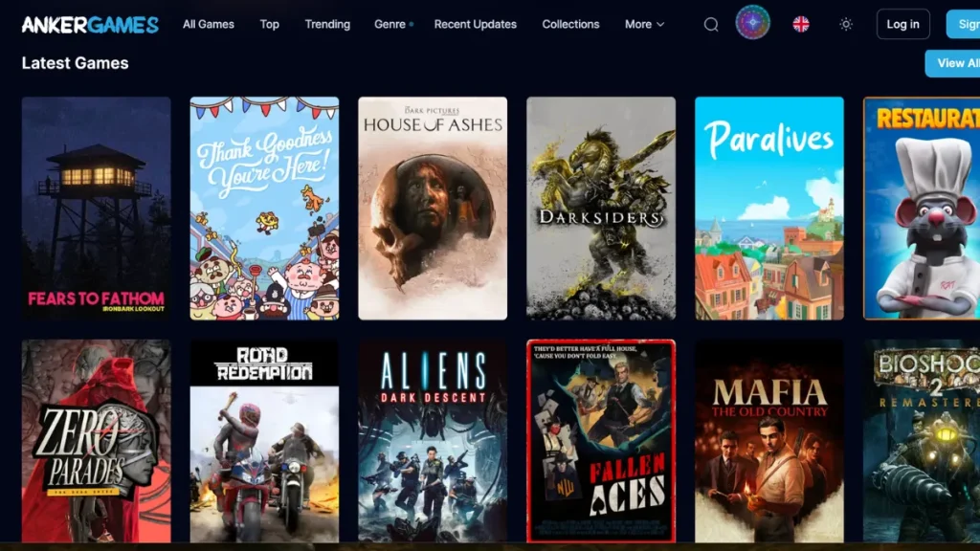980x551 pixels.
Task: Open the search magnifier icon
Action: click(711, 24)
